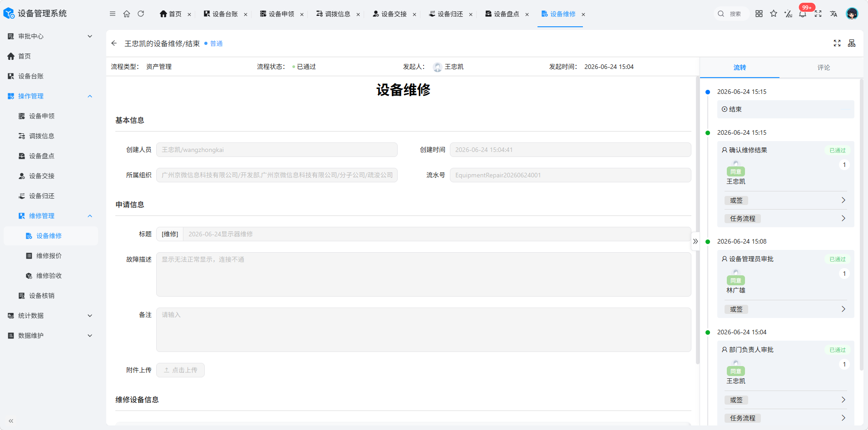Viewport: 868px width, 430px height.
Task: Close the 设备盘点 tab
Action: click(527, 15)
